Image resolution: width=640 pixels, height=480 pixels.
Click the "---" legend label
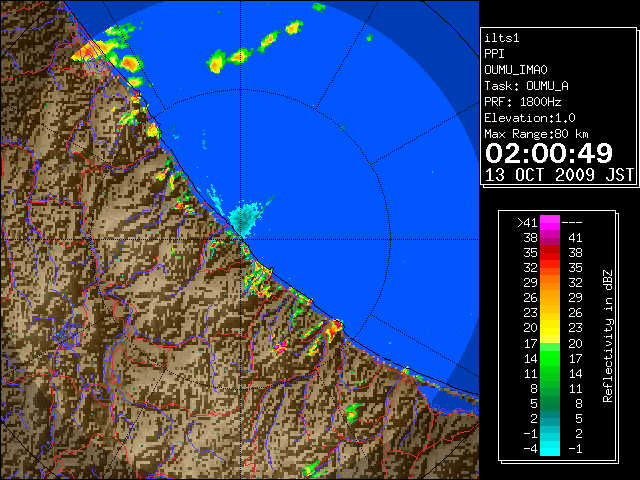click(x=572, y=222)
